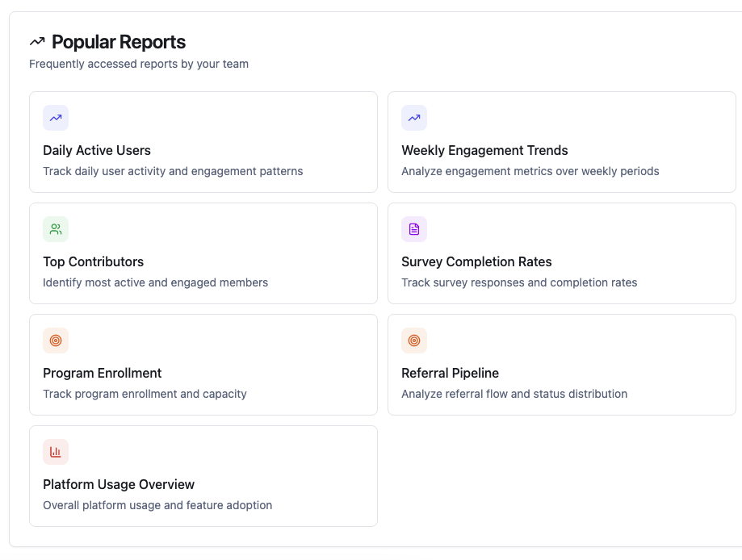
Task: Open the Survey Completion Rates title
Action: pyautogui.click(x=476, y=261)
